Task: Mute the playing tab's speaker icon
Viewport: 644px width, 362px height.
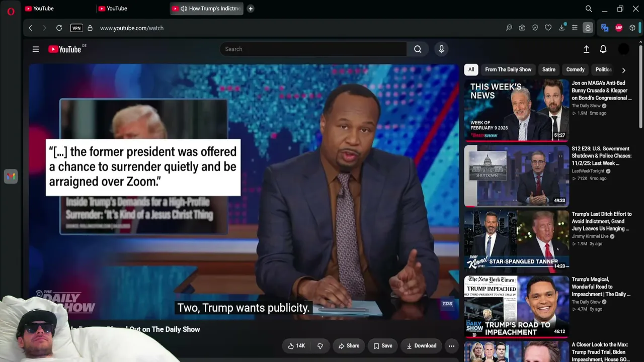Action: tap(184, 9)
